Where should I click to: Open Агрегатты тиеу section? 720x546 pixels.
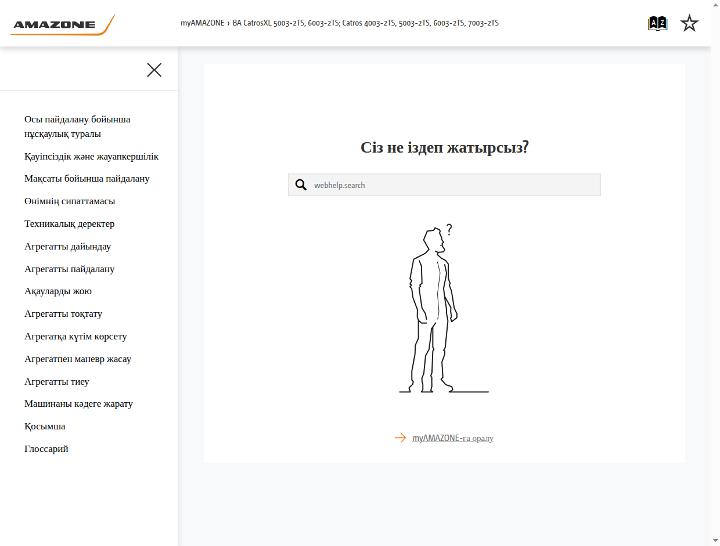click(56, 382)
